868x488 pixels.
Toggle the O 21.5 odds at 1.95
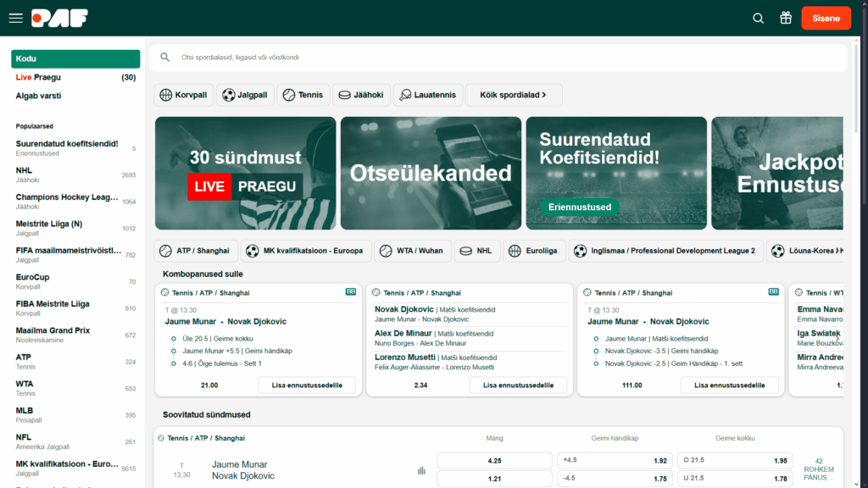pos(735,460)
